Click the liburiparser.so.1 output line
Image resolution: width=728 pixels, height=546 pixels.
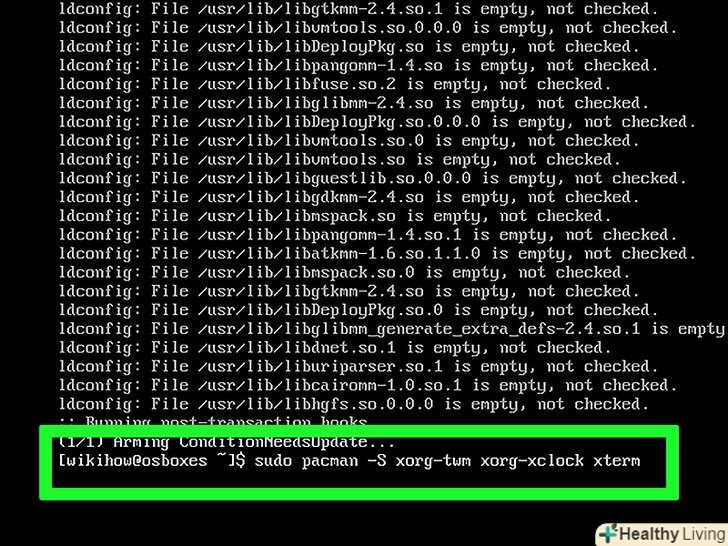click(358, 367)
